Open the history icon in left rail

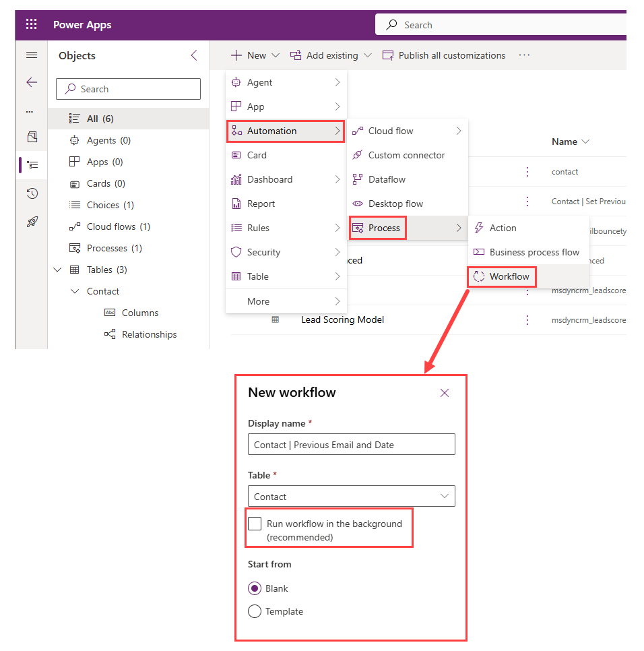coord(32,193)
